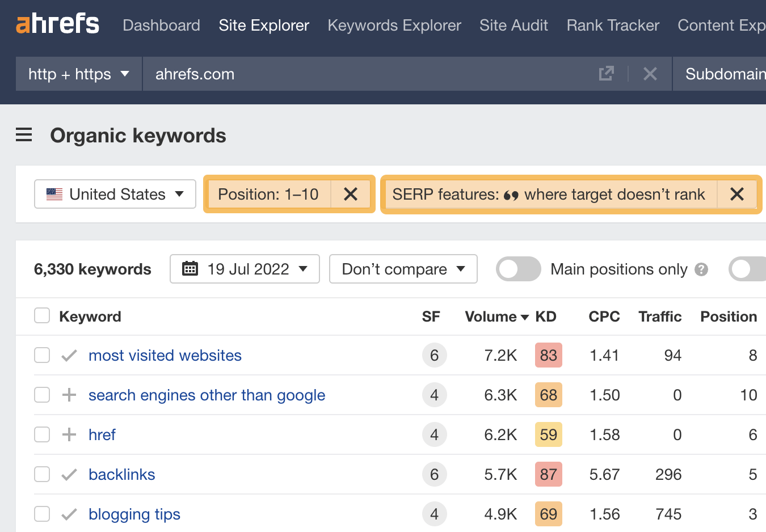The width and height of the screenshot is (766, 532).
Task: Click the external link icon in the target bar
Action: pos(607,73)
